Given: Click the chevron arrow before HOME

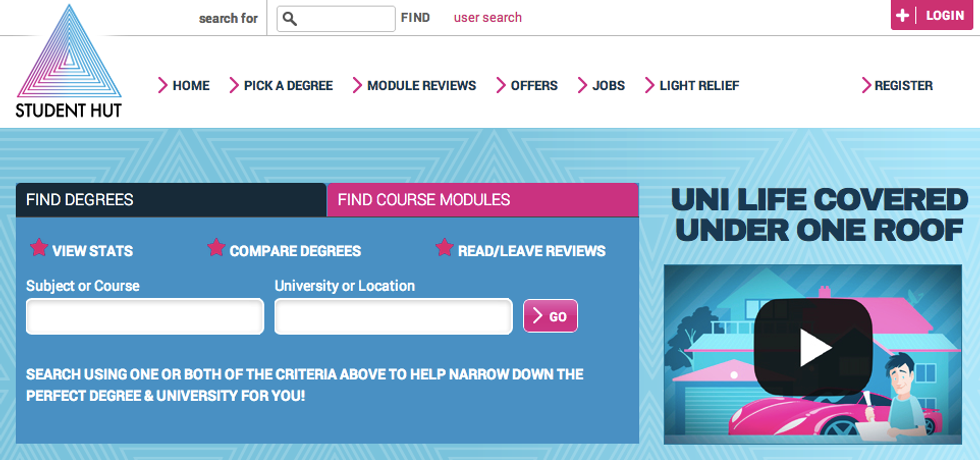Looking at the screenshot, I should click(x=162, y=85).
